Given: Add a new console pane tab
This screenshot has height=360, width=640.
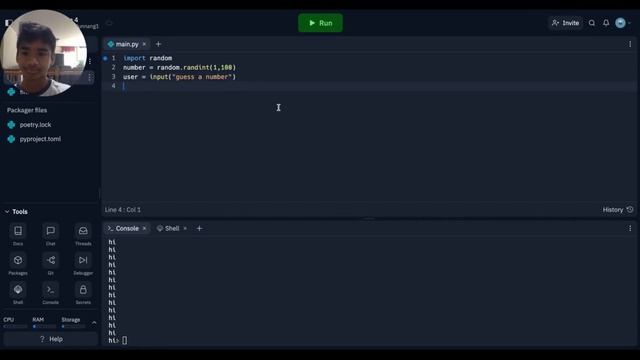Looking at the screenshot, I should pos(199,228).
